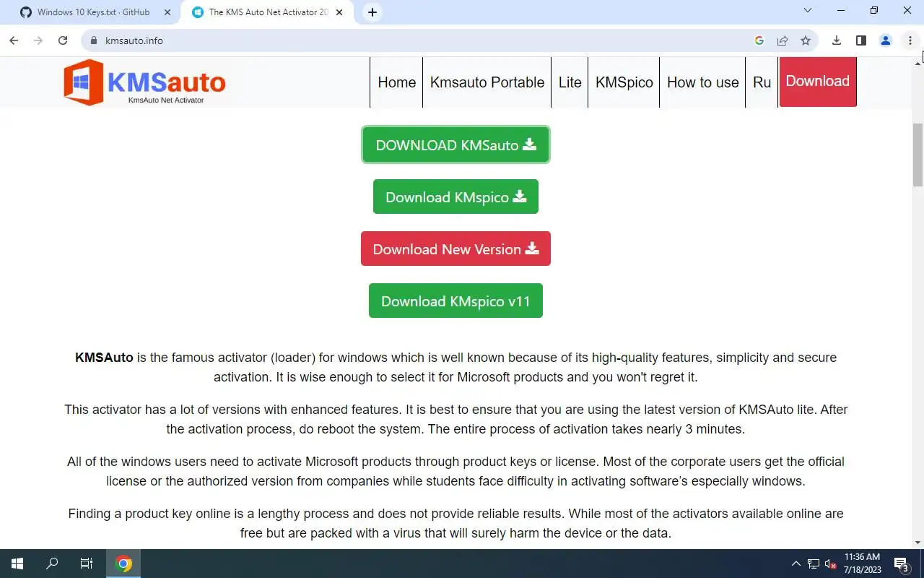Open KMSpico menu item
This screenshot has width=924, height=578.
pos(624,82)
